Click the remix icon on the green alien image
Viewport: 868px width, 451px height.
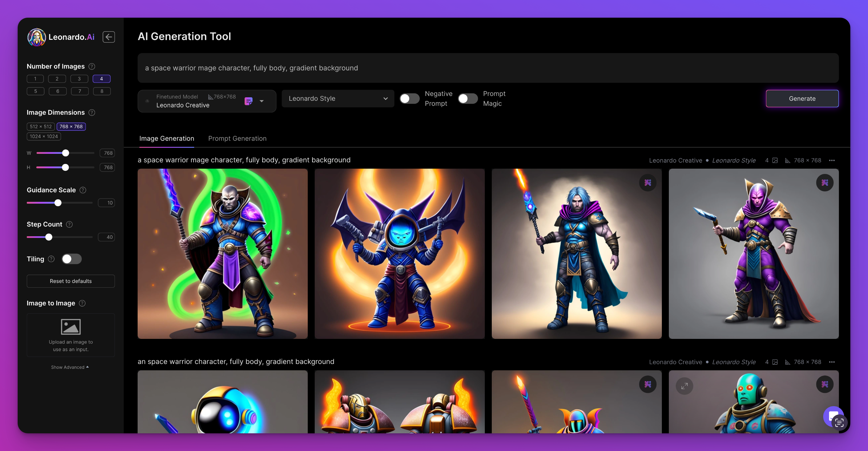point(824,384)
